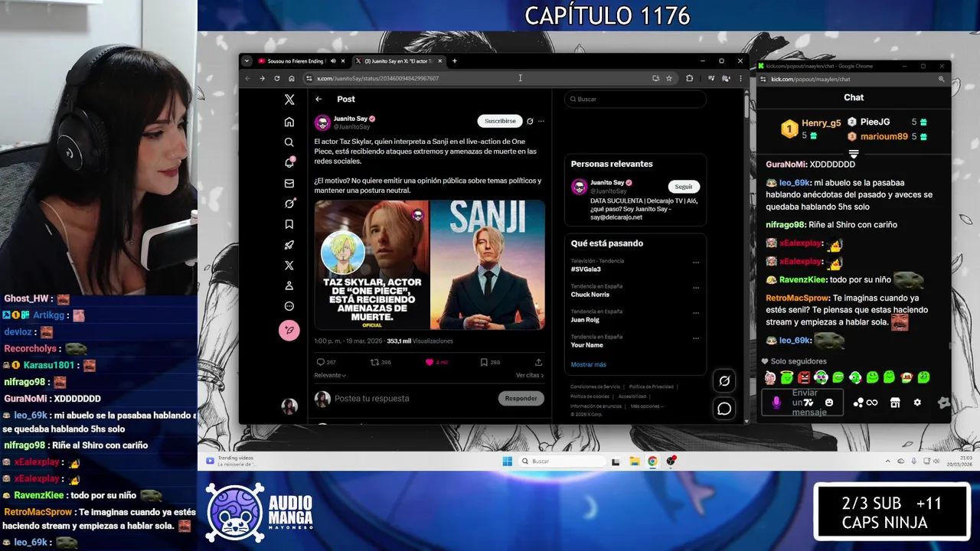980x551 pixels.
Task: Click purple microphone icon in Kick chat
Action: pos(776,403)
